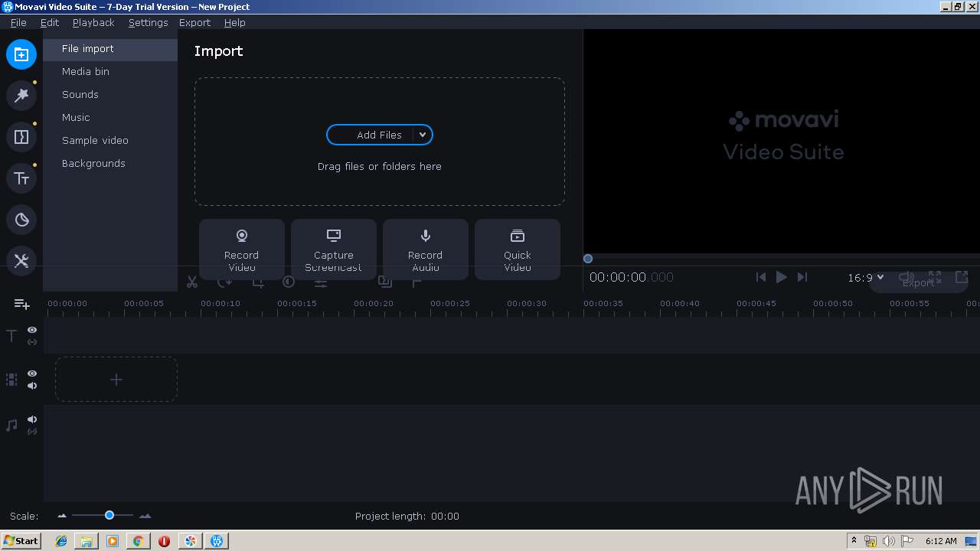Viewport: 980px width, 551px height.
Task: Open Opera browser from taskbar
Action: 164,541
